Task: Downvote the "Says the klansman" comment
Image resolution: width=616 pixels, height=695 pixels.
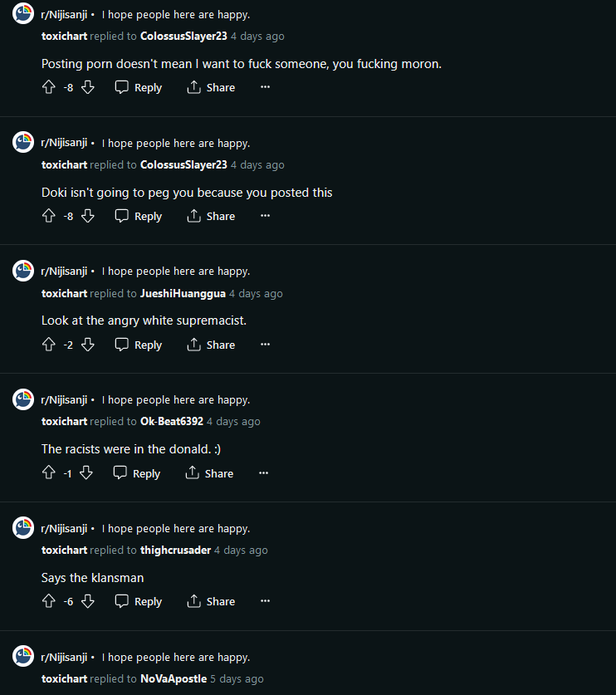Action: pos(88,601)
